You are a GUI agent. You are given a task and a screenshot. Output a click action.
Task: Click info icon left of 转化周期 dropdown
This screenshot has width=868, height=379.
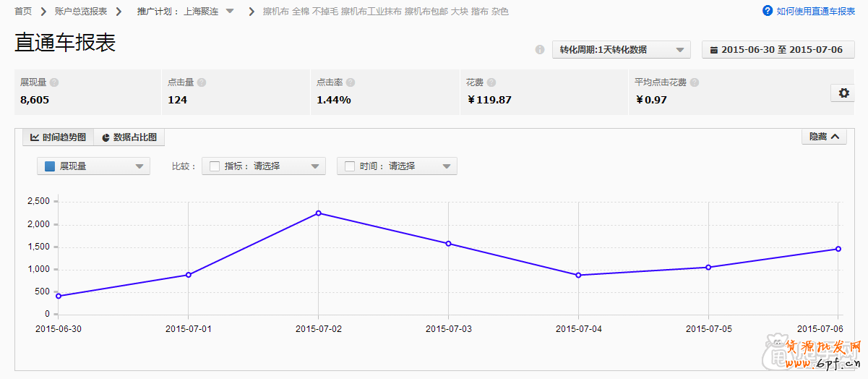pos(539,50)
